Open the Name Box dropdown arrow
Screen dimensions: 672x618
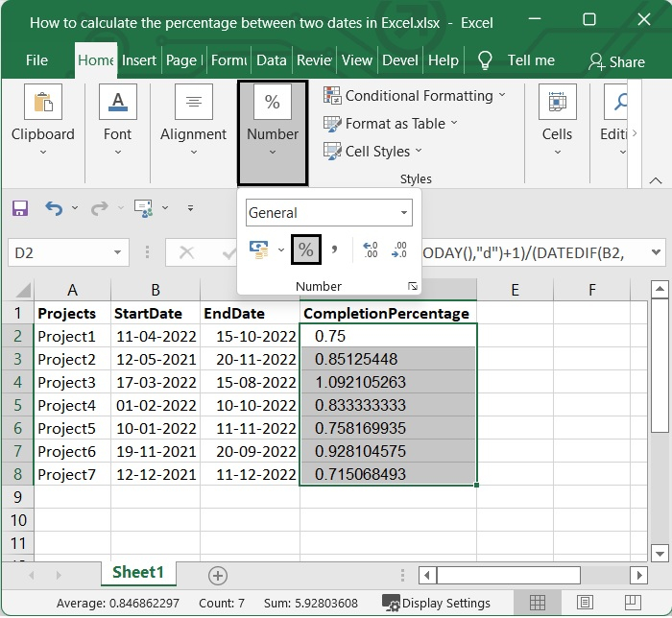point(117,252)
